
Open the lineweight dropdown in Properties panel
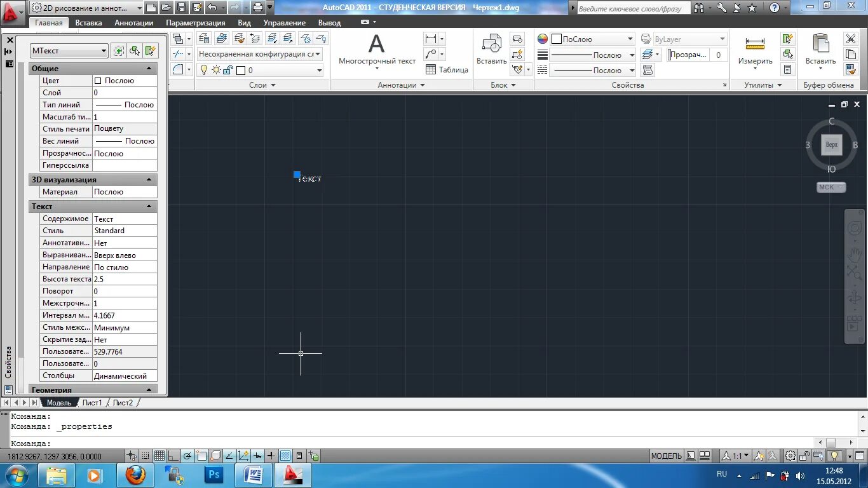pos(592,55)
